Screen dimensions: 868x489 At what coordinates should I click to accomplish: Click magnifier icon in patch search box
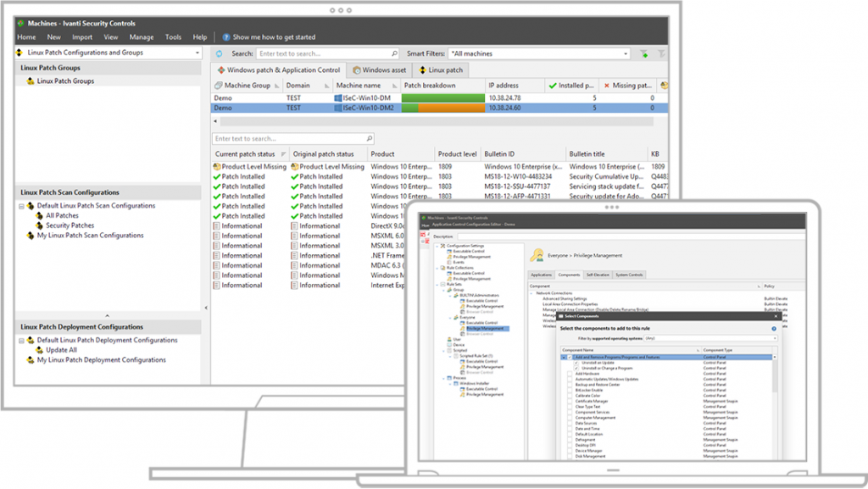click(370, 138)
